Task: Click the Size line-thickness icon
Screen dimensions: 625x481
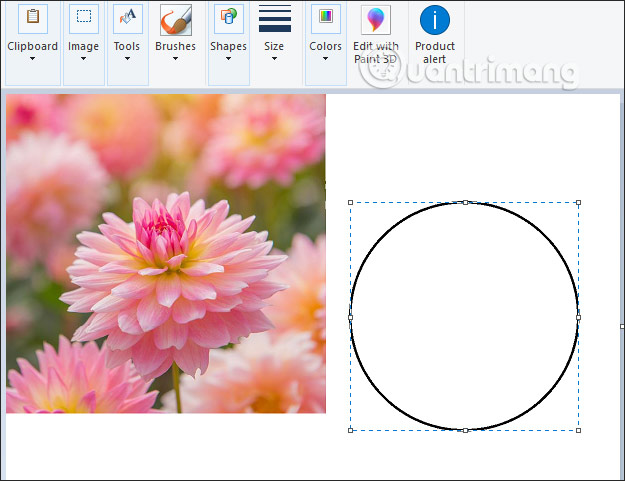Action: tap(275, 19)
